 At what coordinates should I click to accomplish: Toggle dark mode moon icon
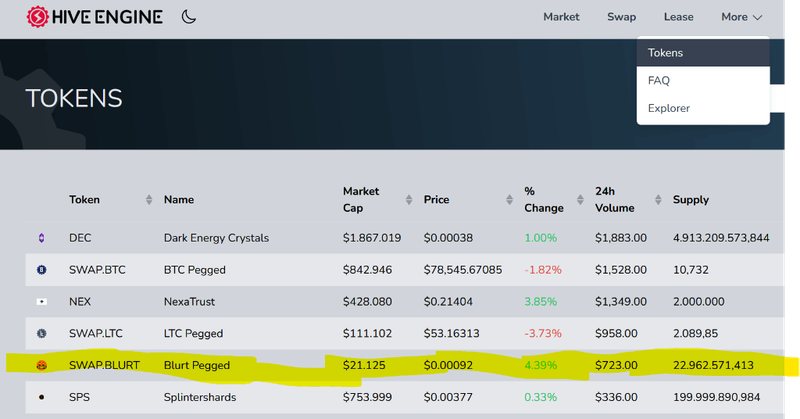(x=188, y=17)
